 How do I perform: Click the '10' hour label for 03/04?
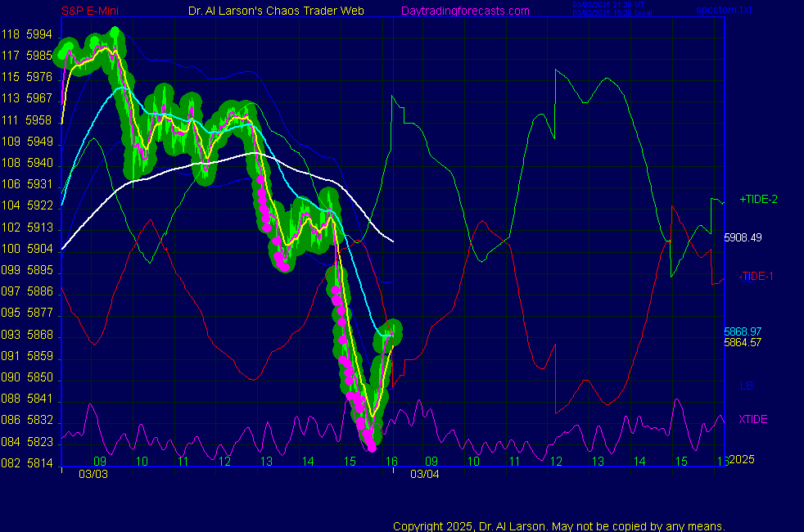pos(473,462)
